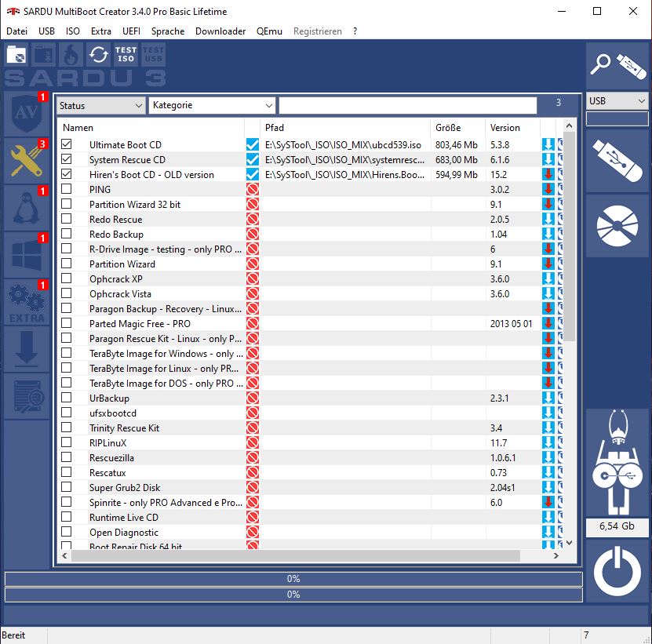Sort list by Namen column header
Viewport: 652px width, 644px height.
point(151,128)
